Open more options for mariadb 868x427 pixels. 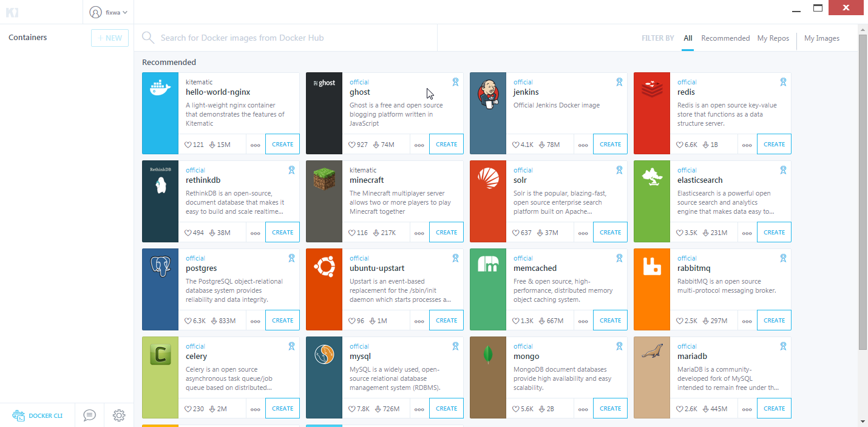(747, 409)
